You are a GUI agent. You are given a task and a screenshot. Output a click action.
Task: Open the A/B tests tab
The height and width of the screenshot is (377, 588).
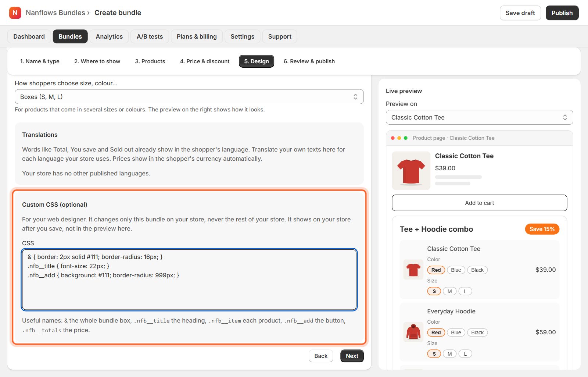[x=150, y=36]
